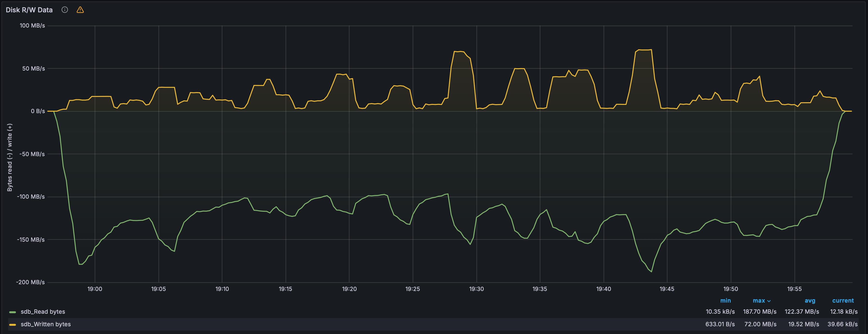Click the yellow sdb_Written bytes color swatch
This screenshot has height=334, width=868.
[x=13, y=325]
